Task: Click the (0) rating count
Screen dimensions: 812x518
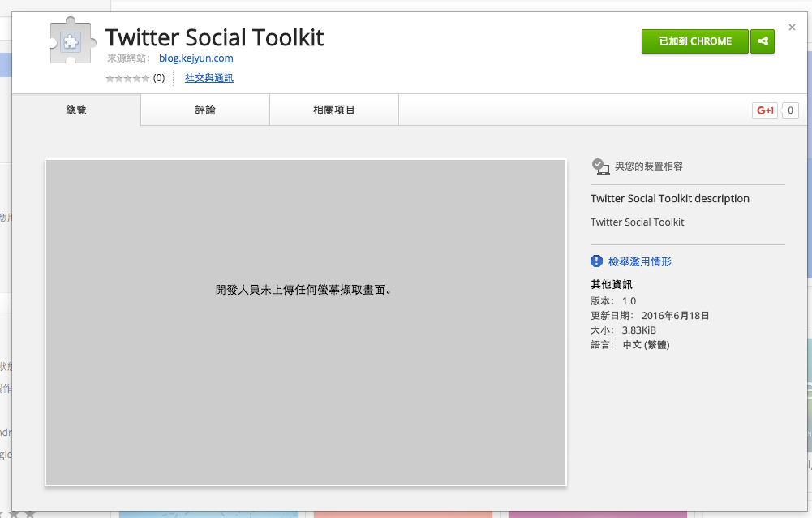Action: tap(159, 79)
